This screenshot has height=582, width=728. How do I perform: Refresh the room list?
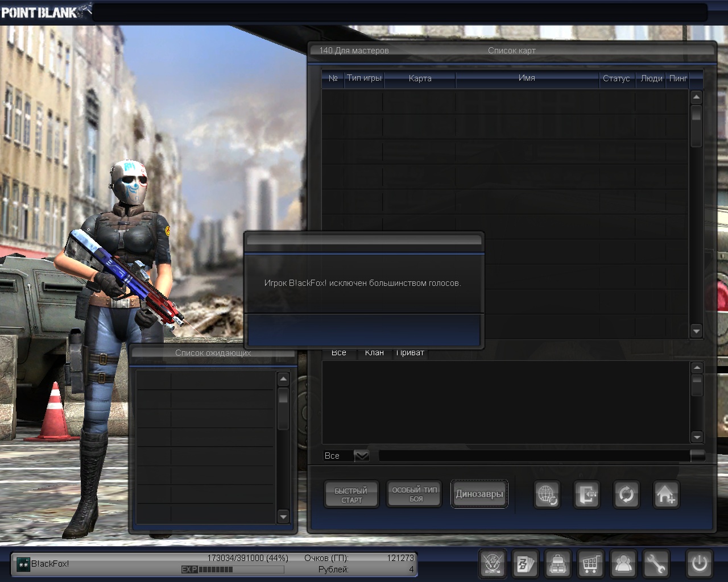pos(626,494)
